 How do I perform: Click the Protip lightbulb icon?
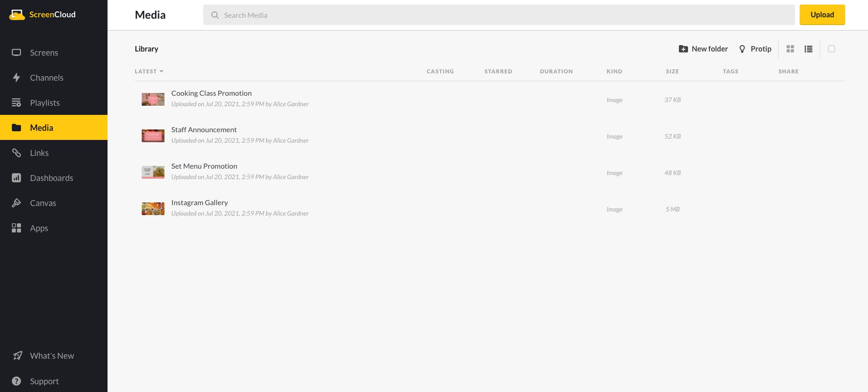point(742,49)
